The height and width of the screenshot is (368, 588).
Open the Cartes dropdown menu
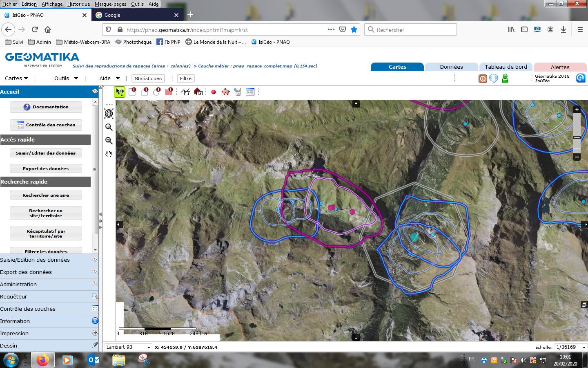[16, 78]
